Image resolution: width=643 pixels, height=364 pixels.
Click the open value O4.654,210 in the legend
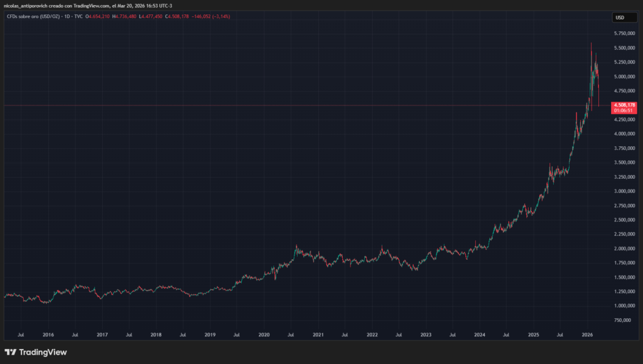(97, 16)
